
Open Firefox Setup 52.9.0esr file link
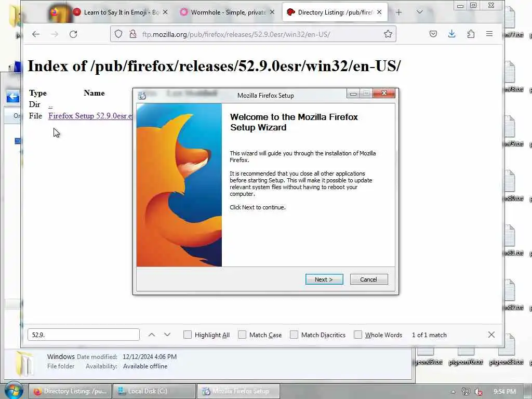tap(90, 116)
